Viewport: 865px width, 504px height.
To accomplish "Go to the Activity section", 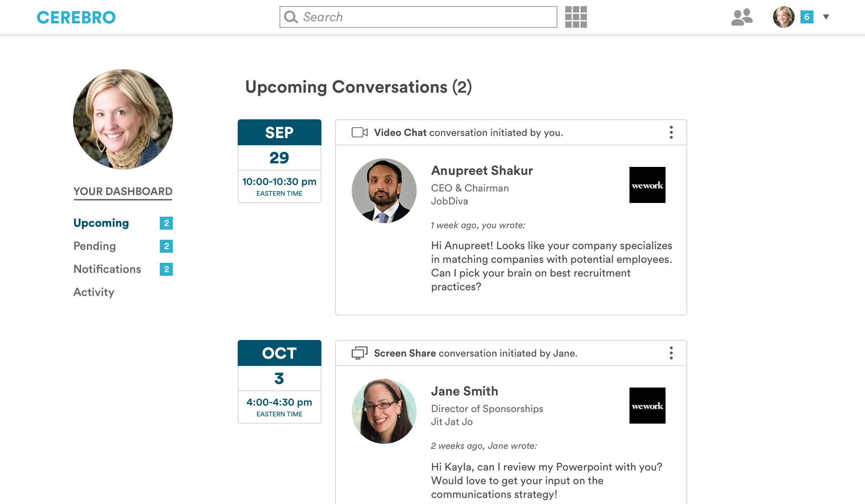I will (94, 292).
